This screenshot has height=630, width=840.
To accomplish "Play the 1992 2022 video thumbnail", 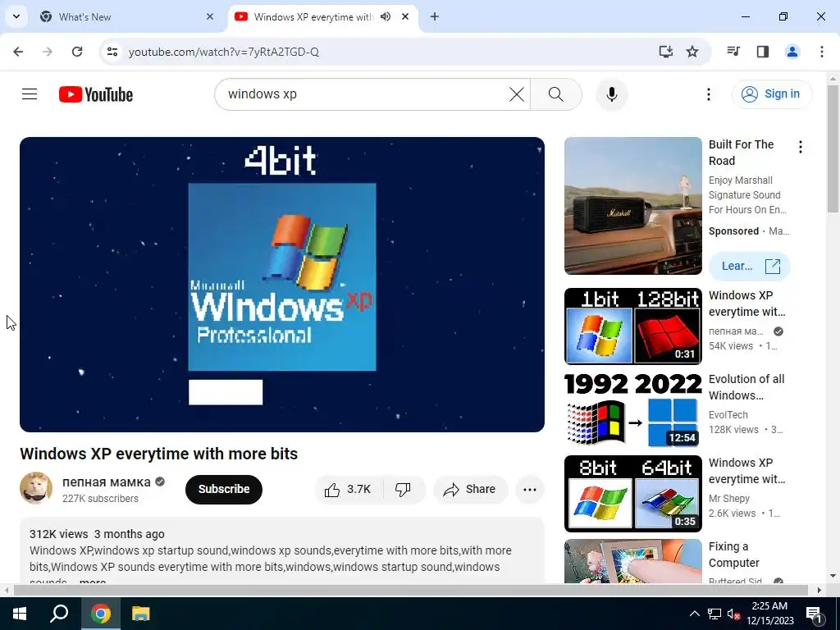I will coord(632,410).
